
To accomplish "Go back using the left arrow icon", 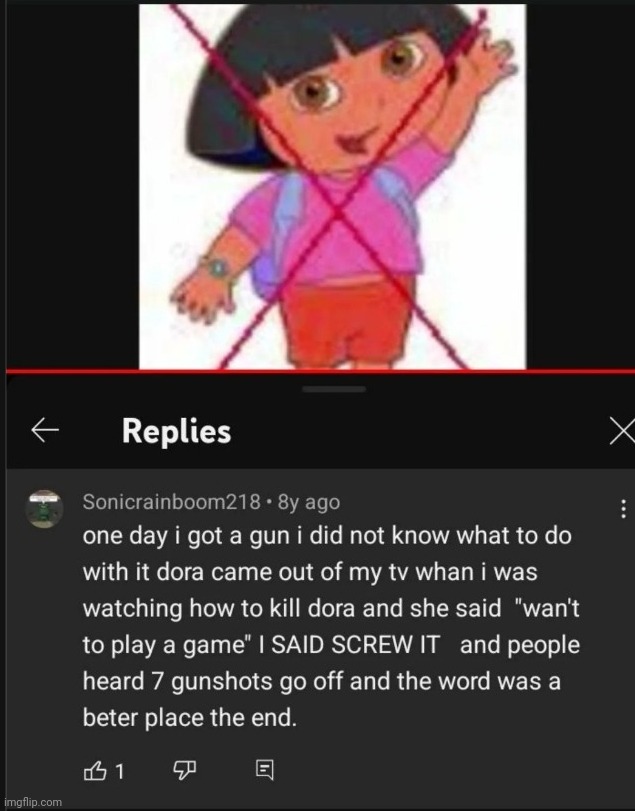I will tap(45, 430).
